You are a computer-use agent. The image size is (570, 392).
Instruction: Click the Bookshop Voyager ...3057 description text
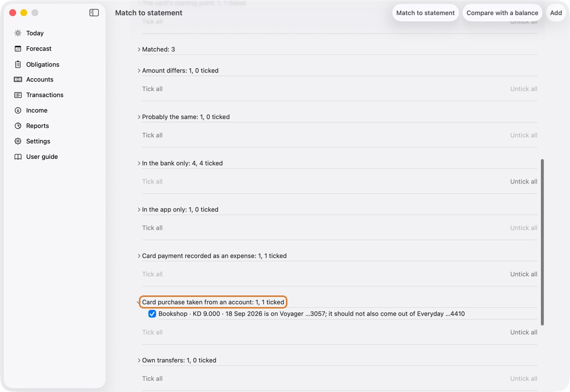tap(312, 314)
